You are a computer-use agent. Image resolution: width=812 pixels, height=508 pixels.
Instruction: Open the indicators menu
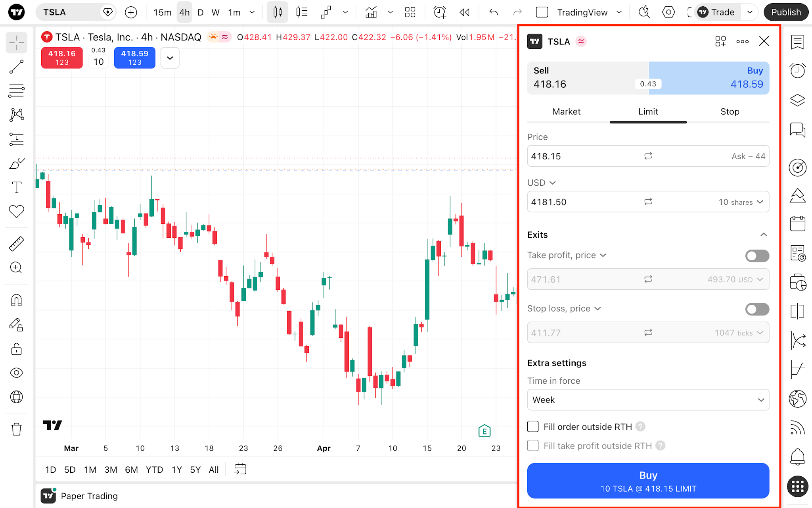[371, 12]
